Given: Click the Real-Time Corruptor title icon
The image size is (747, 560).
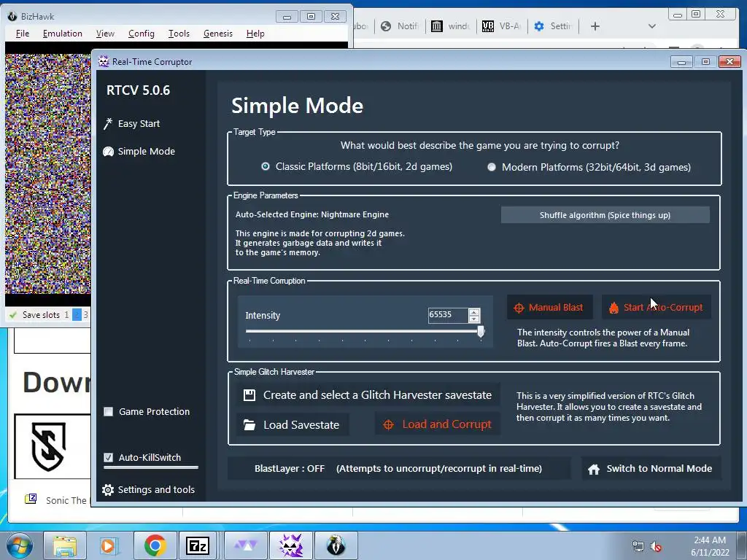Looking at the screenshot, I should point(104,61).
